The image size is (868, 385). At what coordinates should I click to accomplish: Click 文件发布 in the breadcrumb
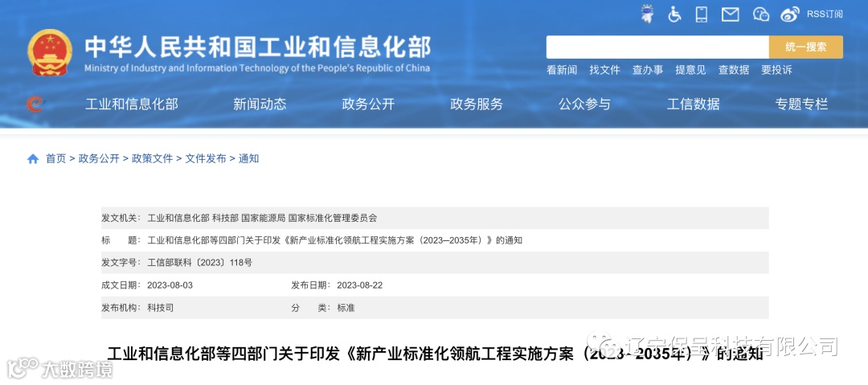(206, 159)
